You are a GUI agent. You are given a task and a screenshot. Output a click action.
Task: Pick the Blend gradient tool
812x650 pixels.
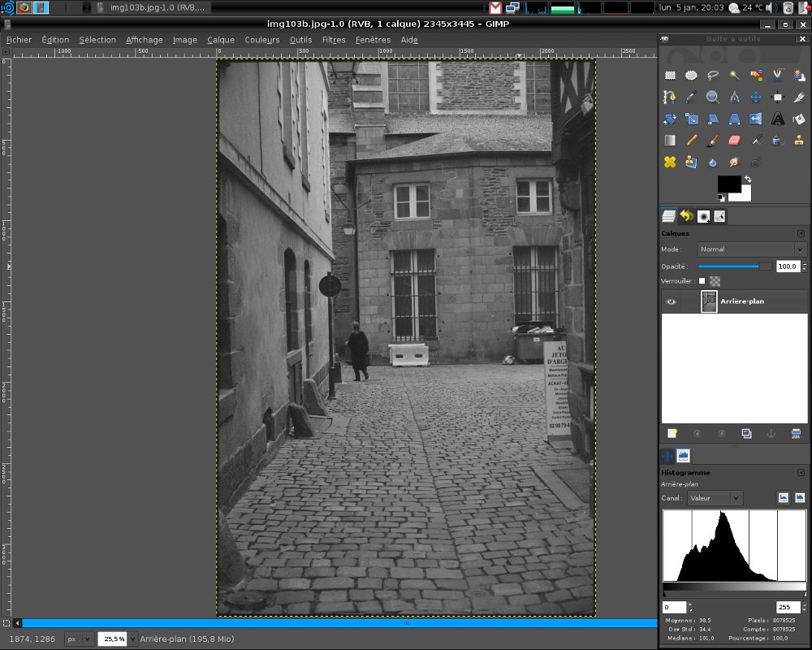pos(670,141)
